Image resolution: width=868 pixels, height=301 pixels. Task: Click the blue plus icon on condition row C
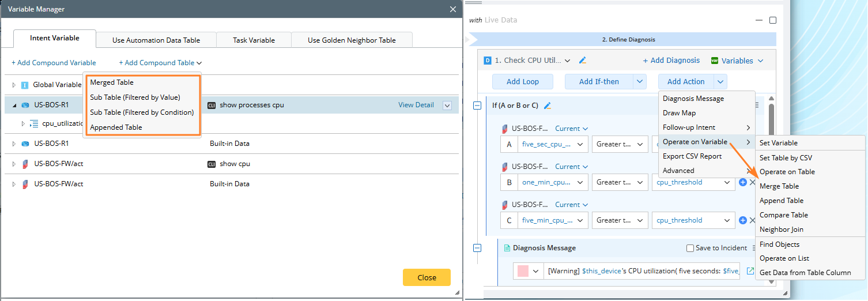coord(743,220)
